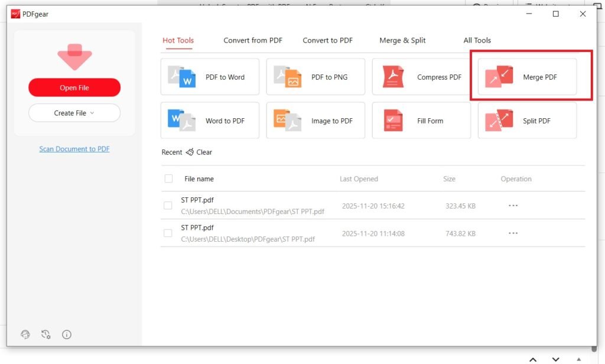Open the Split PDF tool
605x364 pixels.
527,121
